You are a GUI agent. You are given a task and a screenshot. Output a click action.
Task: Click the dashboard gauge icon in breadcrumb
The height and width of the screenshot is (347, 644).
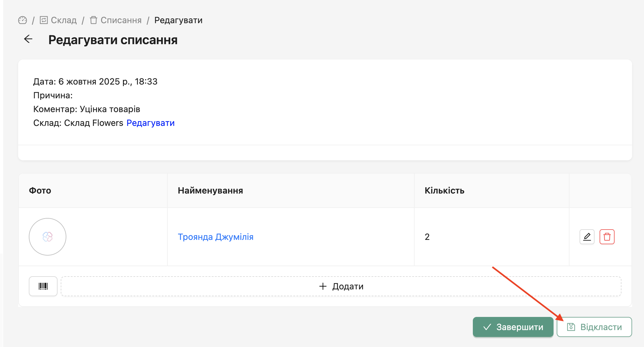tap(23, 20)
